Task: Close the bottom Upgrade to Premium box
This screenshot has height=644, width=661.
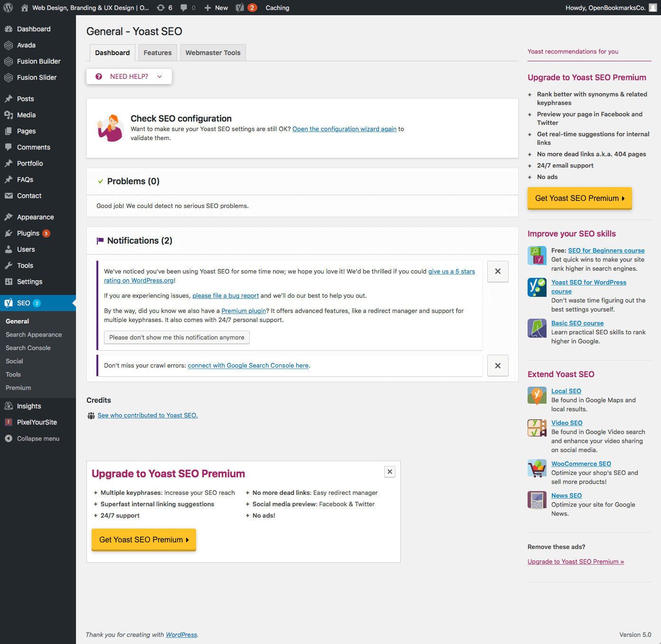Action: (x=390, y=472)
